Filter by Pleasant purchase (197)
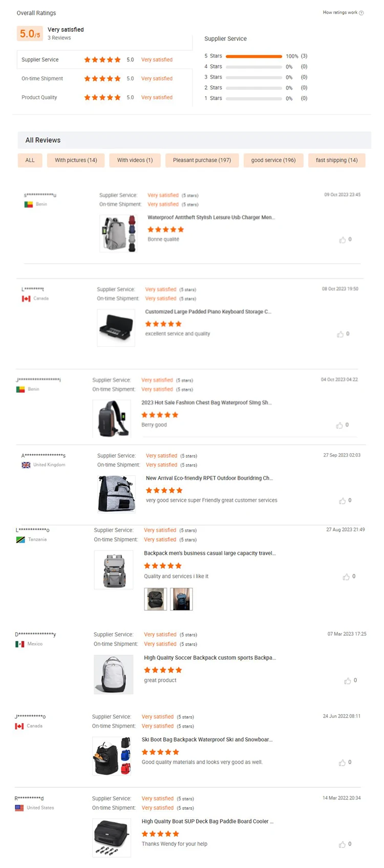This screenshot has height=868, width=384. (202, 160)
